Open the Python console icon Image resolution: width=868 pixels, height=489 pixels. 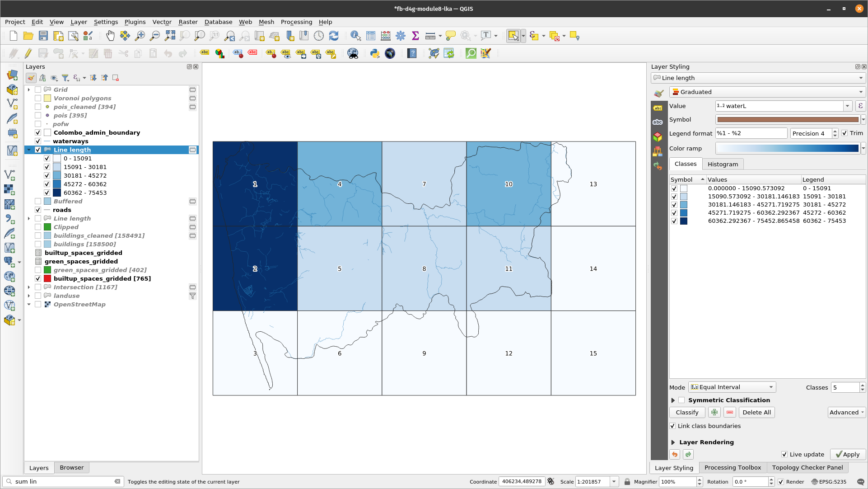pyautogui.click(x=375, y=53)
